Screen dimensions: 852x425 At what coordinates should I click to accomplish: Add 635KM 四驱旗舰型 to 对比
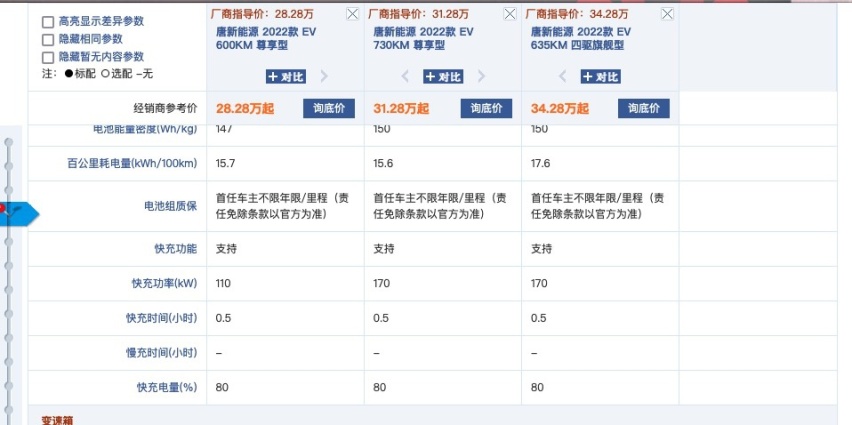tap(600, 77)
